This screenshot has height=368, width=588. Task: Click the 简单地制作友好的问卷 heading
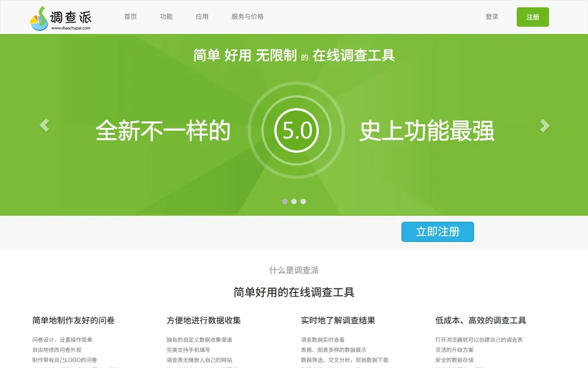(x=73, y=320)
